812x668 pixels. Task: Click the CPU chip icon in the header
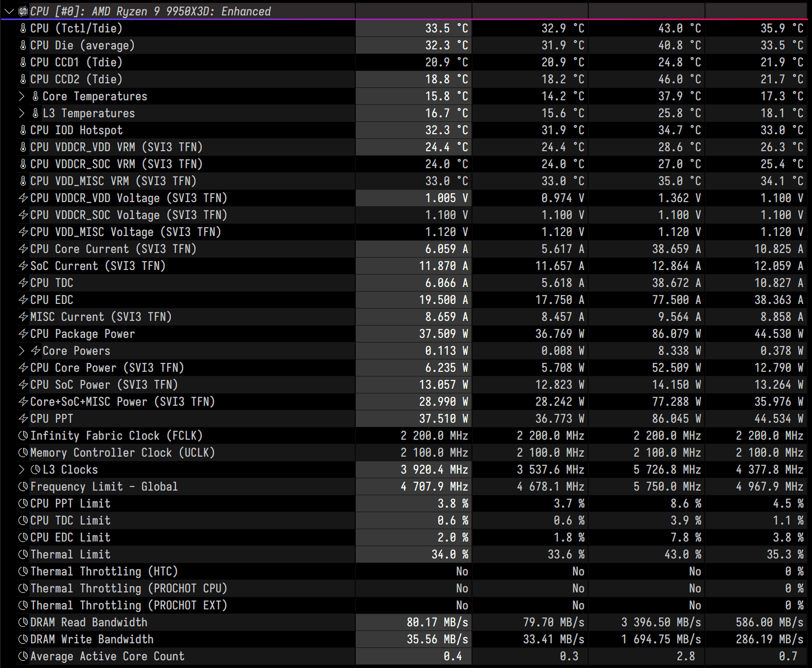pos(23,11)
